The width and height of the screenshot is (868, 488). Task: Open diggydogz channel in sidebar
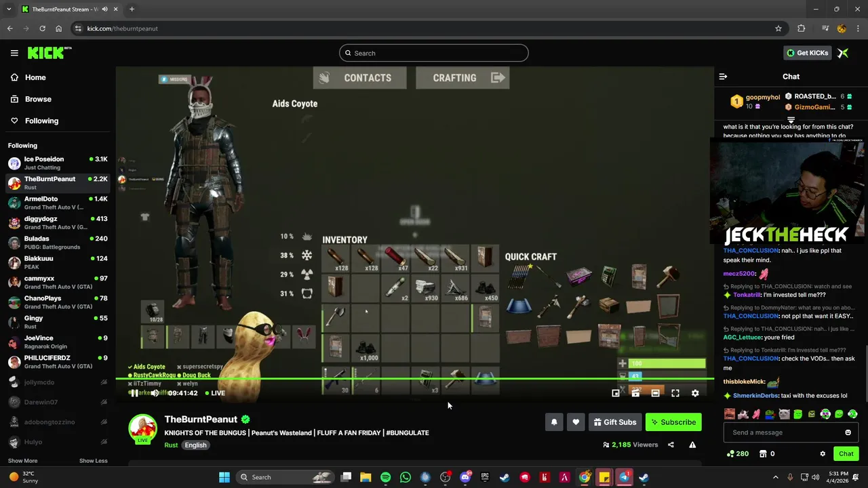[x=58, y=222]
